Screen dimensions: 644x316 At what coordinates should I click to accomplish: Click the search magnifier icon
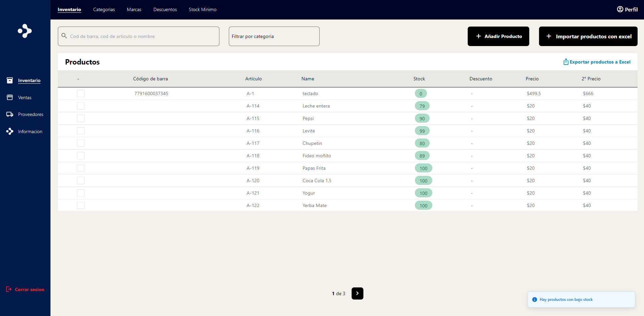64,36
